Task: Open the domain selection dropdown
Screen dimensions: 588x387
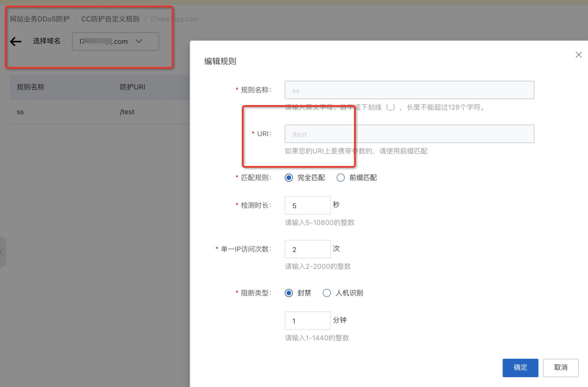Action: pos(115,41)
